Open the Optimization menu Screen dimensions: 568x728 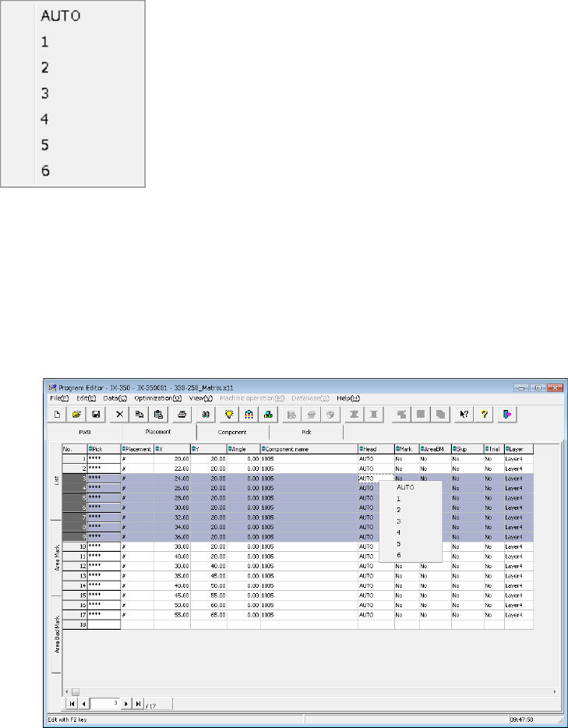(x=157, y=398)
